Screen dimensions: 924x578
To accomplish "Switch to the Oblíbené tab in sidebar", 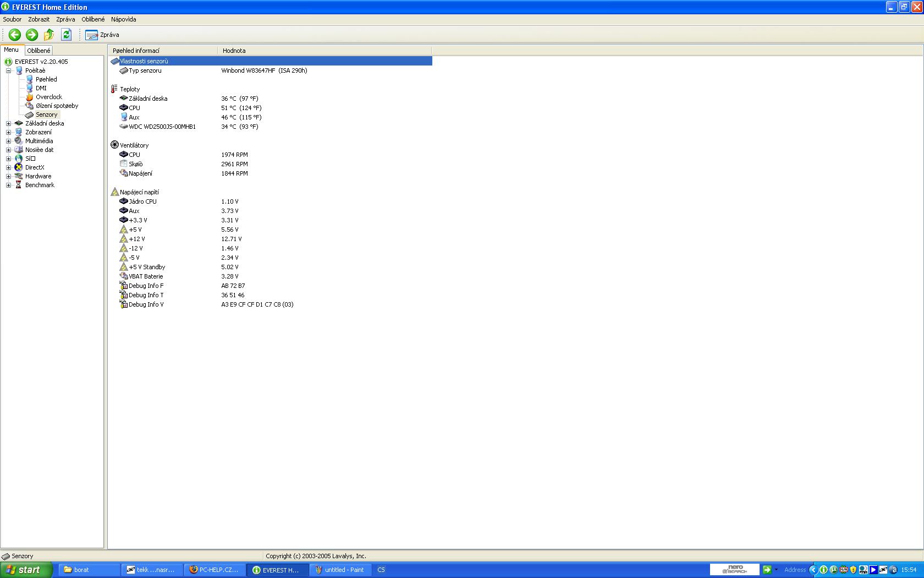I will tap(38, 51).
